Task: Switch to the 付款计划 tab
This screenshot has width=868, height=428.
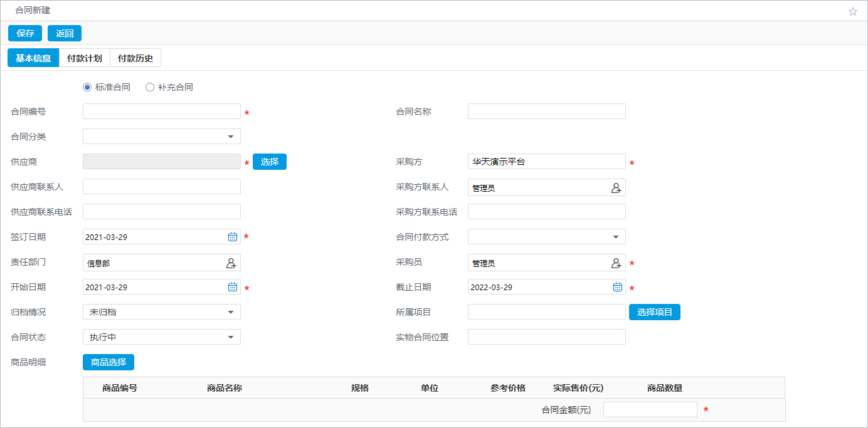Action: (x=84, y=58)
